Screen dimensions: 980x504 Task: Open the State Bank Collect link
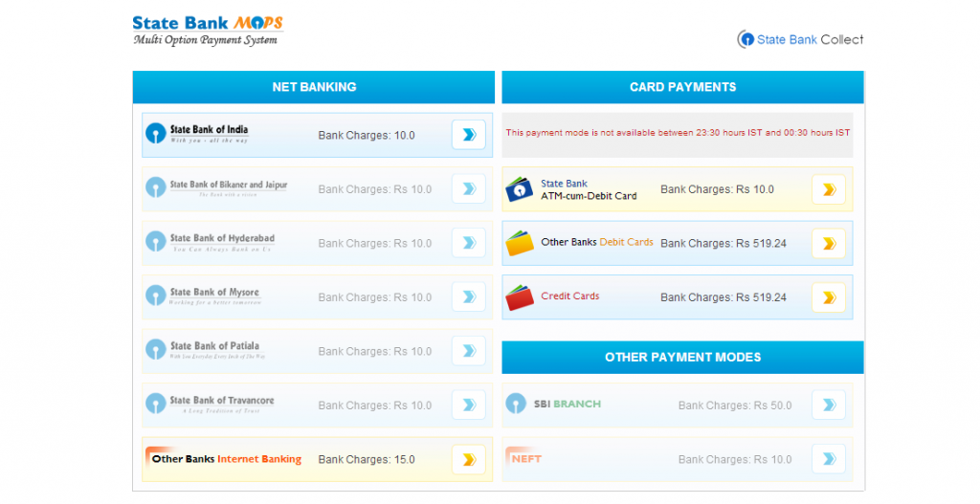[801, 39]
